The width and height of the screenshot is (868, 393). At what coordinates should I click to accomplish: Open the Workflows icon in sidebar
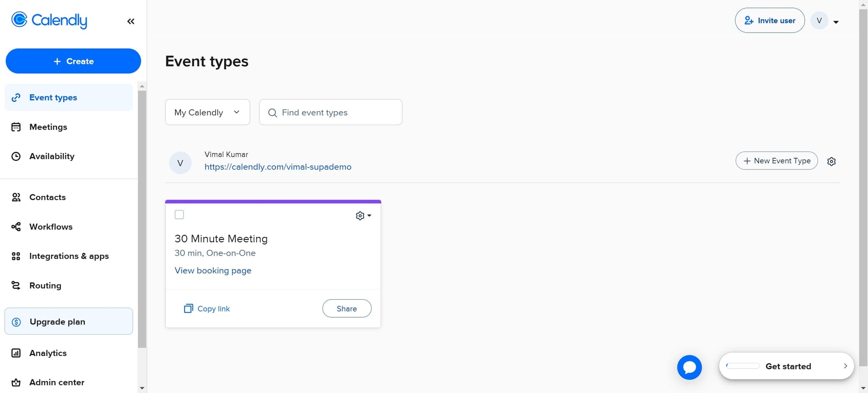pos(16,226)
